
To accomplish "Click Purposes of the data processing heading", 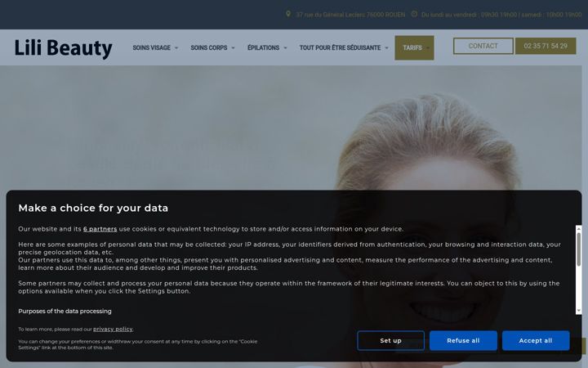I will pos(65,312).
